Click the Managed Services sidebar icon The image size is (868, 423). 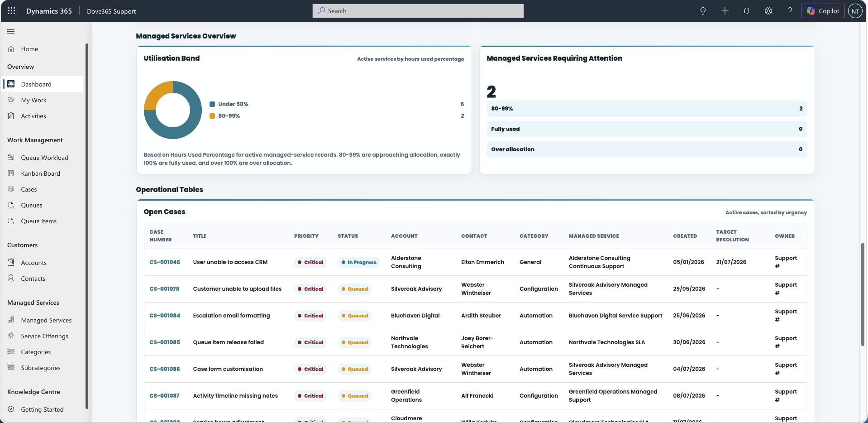11,320
